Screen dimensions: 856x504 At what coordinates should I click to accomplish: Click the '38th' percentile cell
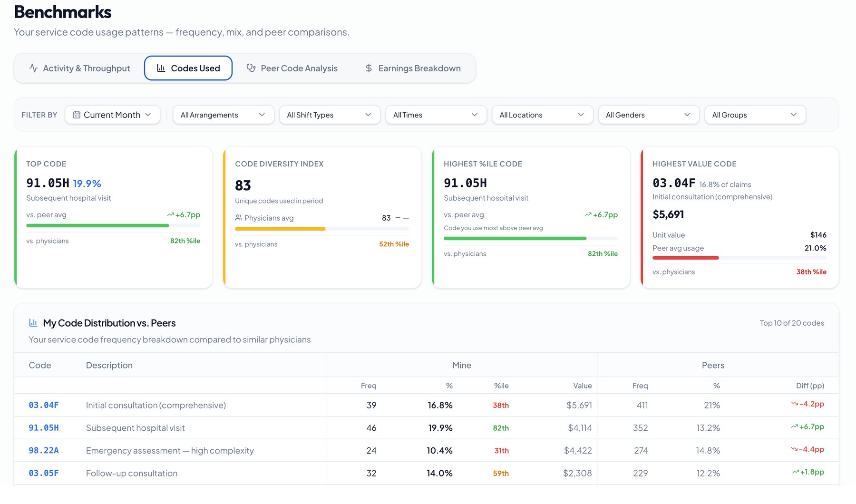tap(501, 405)
